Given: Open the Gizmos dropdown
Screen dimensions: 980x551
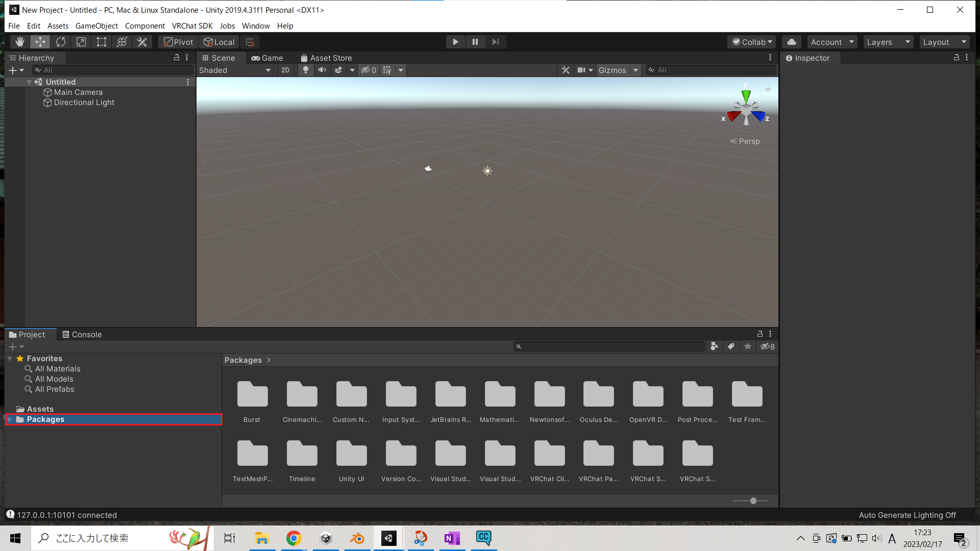Looking at the screenshot, I should pyautogui.click(x=618, y=70).
